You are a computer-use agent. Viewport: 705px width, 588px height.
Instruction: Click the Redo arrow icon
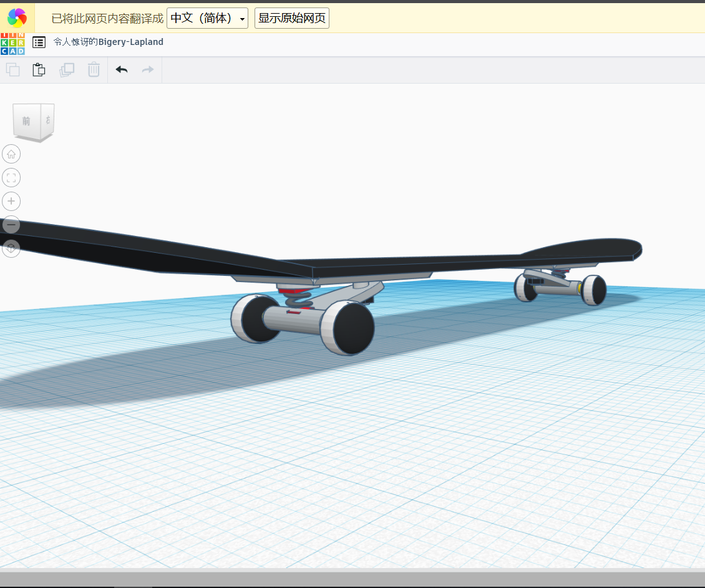(147, 69)
